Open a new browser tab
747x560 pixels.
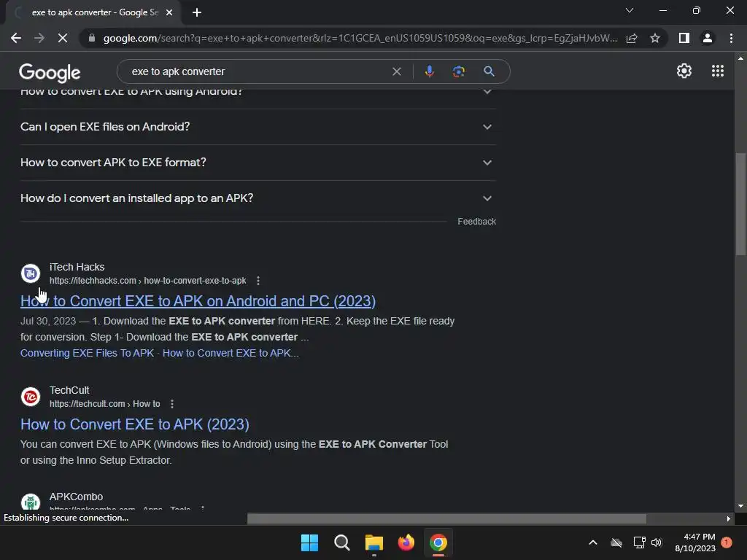(x=197, y=12)
